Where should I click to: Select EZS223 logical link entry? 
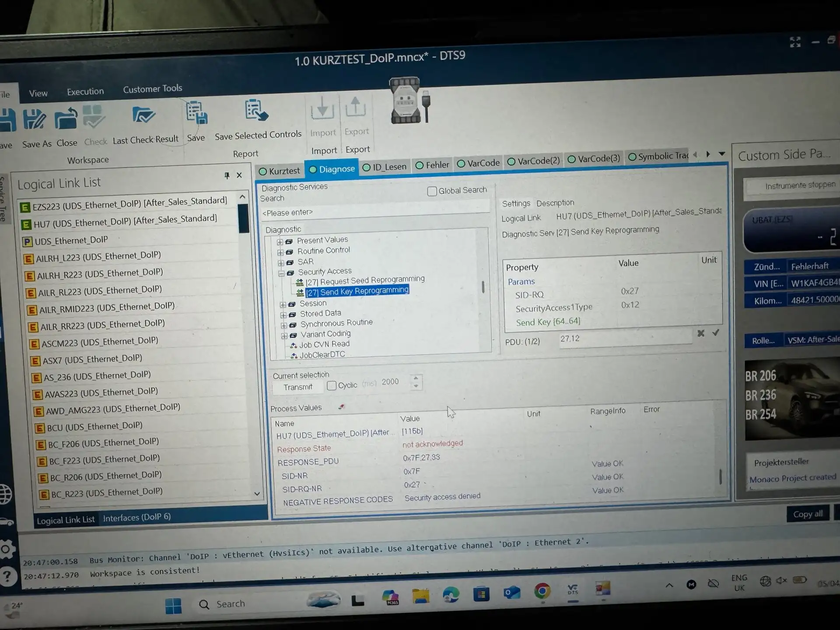(x=129, y=203)
